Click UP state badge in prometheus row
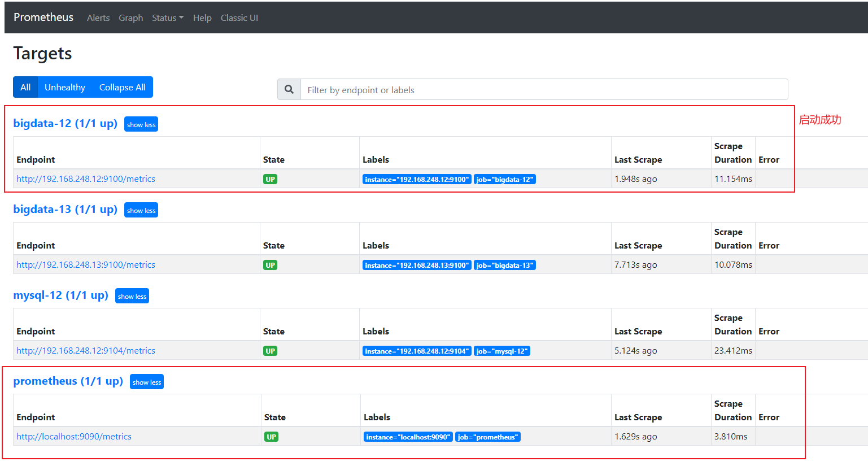This screenshot has width=868, height=470. tap(272, 437)
